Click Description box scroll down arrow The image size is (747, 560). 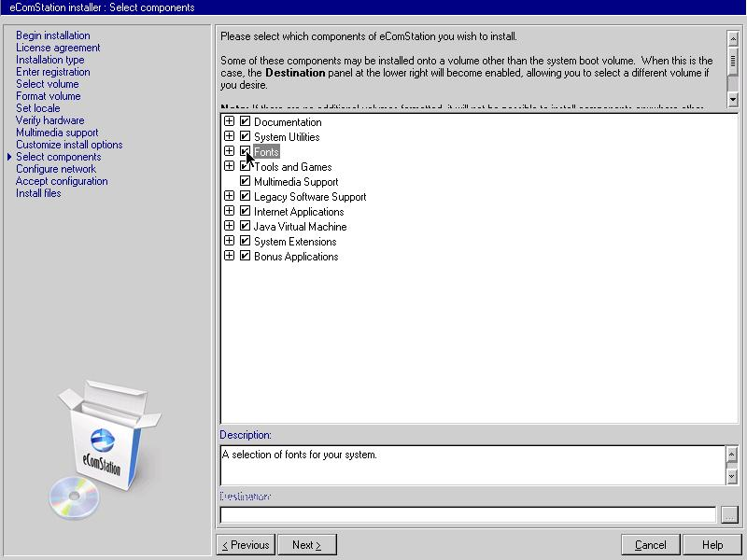pyautogui.click(x=732, y=477)
